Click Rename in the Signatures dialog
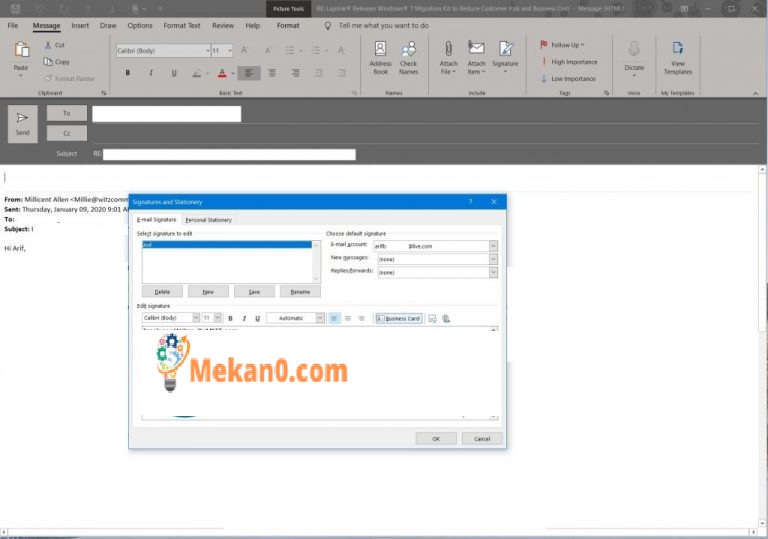Screen dimensions: 768x539 coord(300,292)
